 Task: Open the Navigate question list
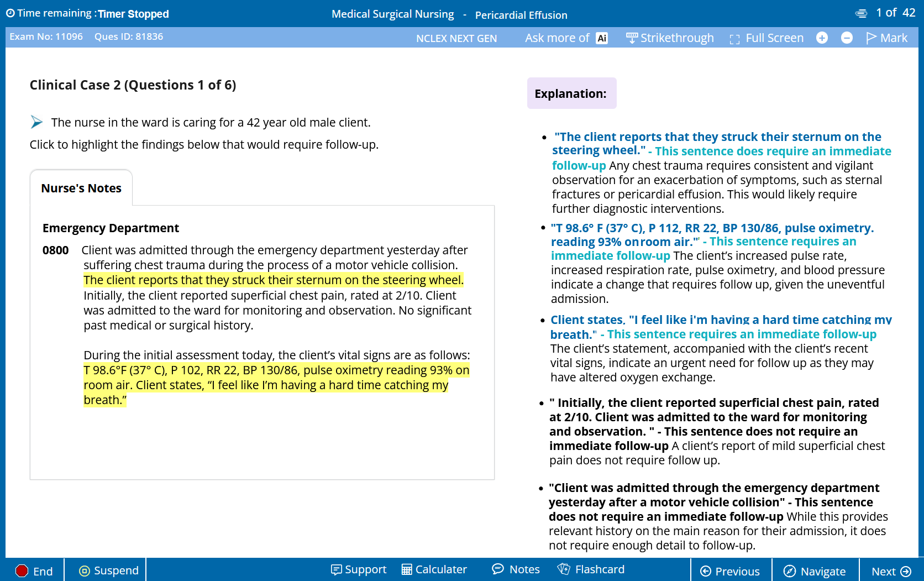815,571
